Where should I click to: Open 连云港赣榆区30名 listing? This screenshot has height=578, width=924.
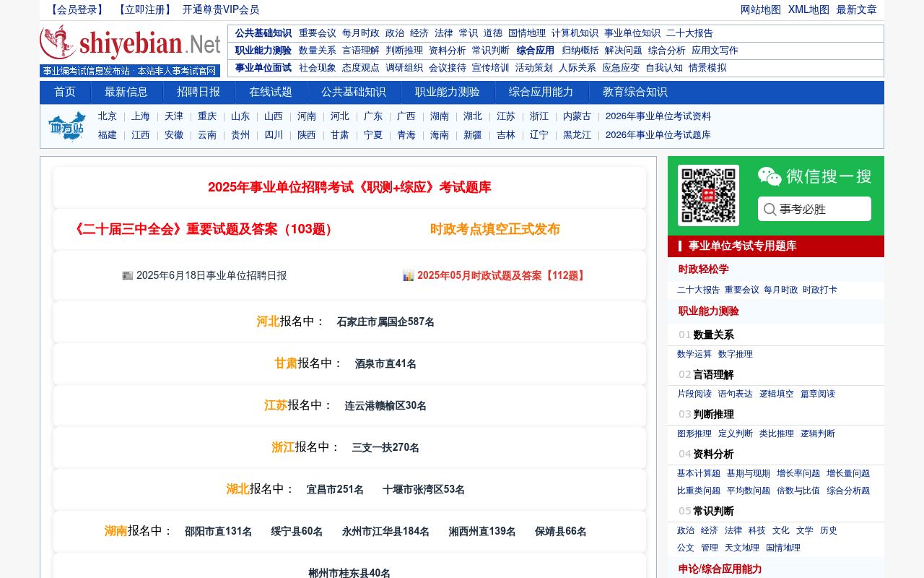pyautogui.click(x=385, y=406)
